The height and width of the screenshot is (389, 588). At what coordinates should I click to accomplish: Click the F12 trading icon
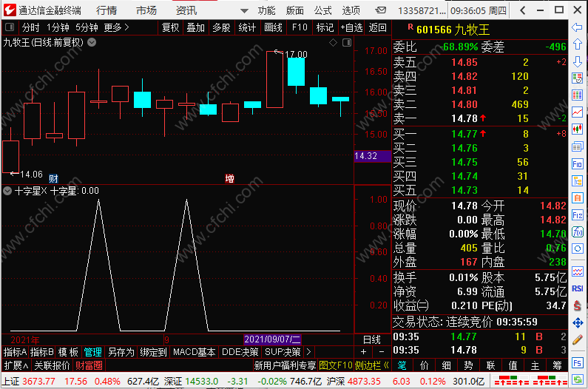(x=577, y=215)
